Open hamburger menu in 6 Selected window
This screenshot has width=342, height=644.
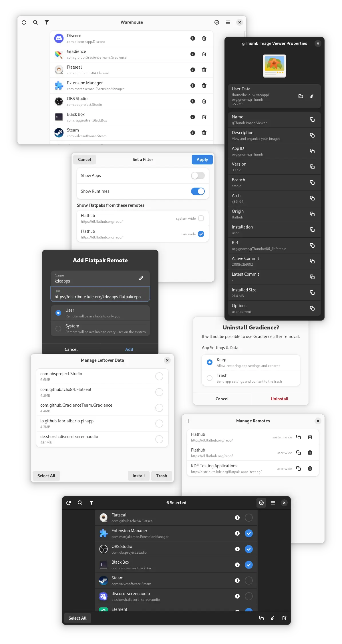pyautogui.click(x=273, y=503)
